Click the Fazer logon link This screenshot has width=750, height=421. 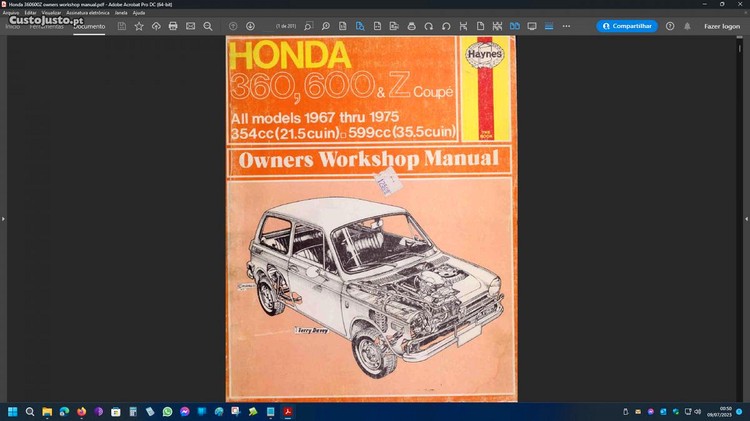click(722, 26)
